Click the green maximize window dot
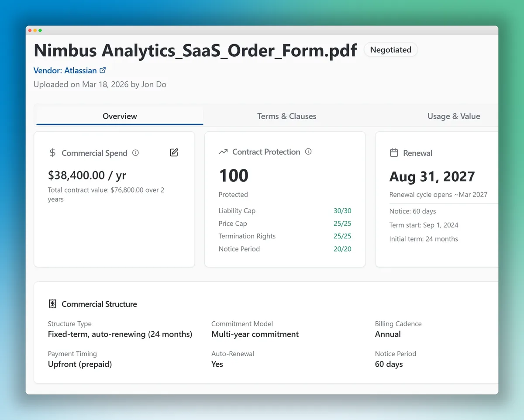This screenshot has height=420, width=524. pyautogui.click(x=40, y=31)
